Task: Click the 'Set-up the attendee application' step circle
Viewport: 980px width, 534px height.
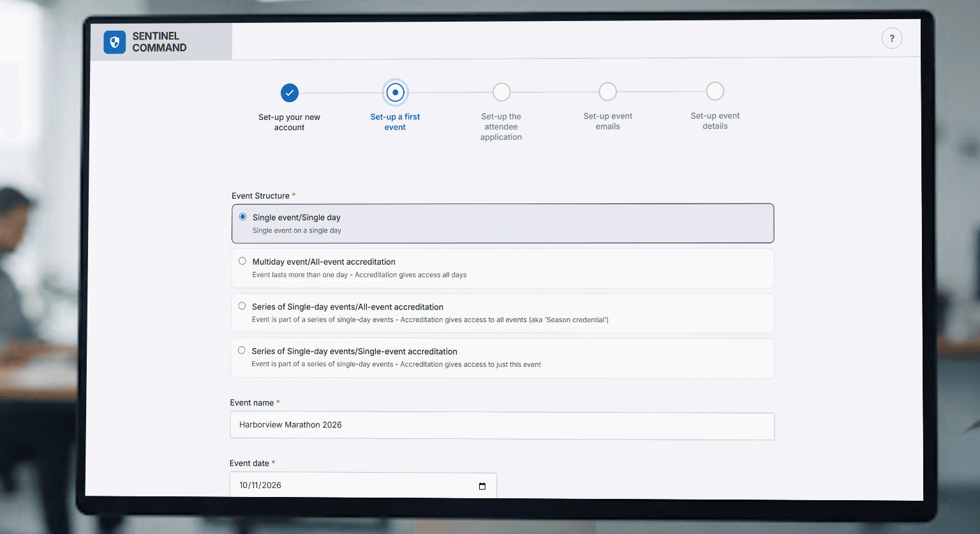Action: click(501, 92)
